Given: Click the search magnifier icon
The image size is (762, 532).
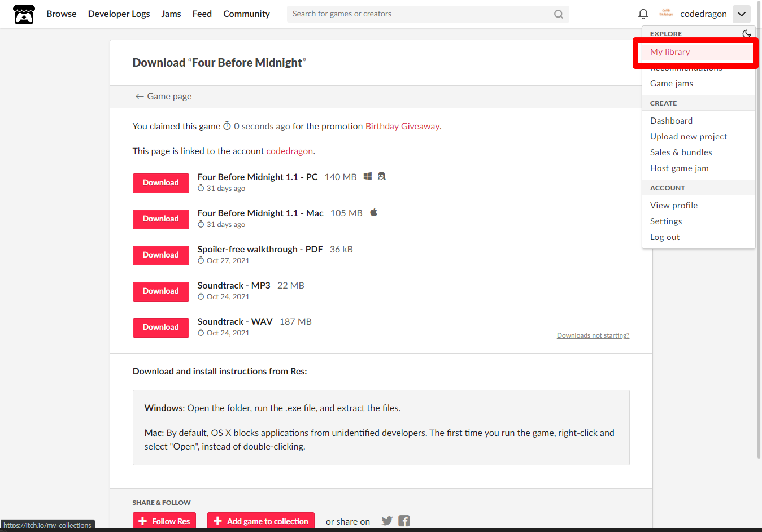Looking at the screenshot, I should (558, 14).
